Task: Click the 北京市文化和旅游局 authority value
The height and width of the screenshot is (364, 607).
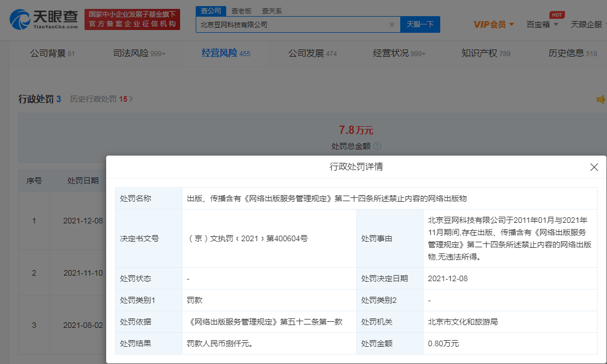Action: [462, 322]
